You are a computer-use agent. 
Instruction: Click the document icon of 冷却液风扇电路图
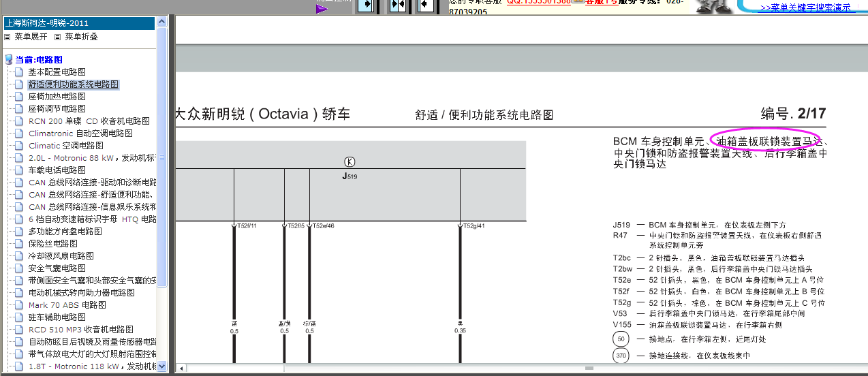(x=19, y=256)
